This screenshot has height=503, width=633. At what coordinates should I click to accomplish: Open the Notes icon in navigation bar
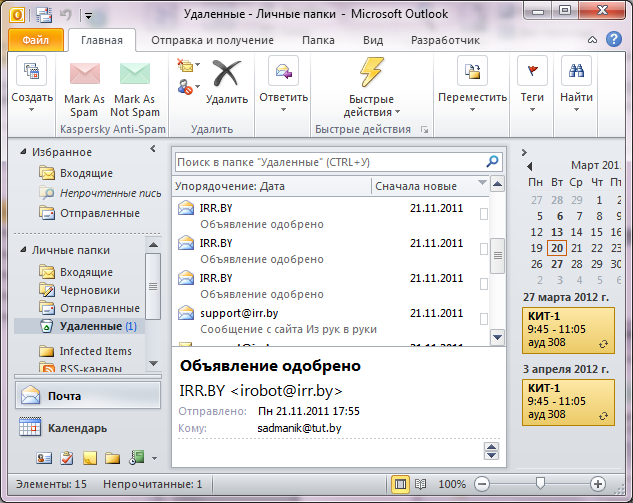pyautogui.click(x=90, y=458)
